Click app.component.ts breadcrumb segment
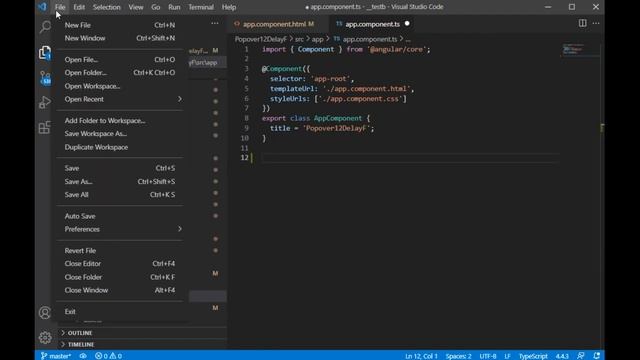 369,39
